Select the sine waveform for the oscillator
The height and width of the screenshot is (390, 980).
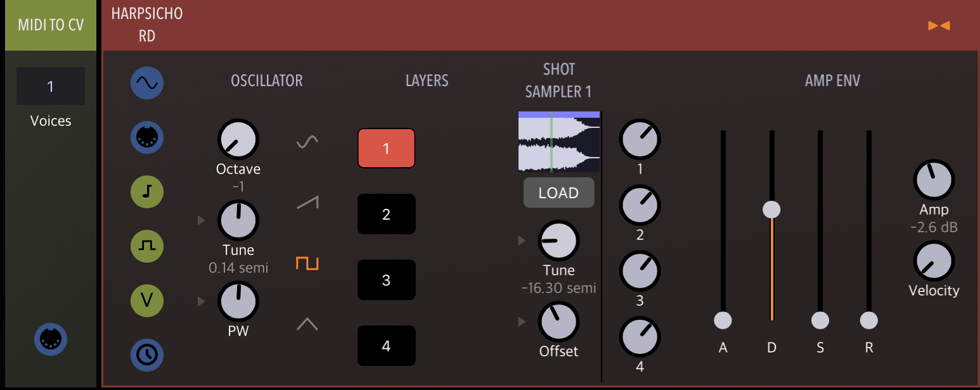(x=307, y=142)
